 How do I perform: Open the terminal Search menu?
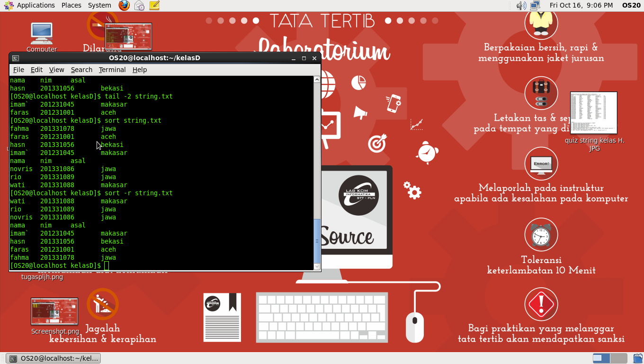pos(81,70)
